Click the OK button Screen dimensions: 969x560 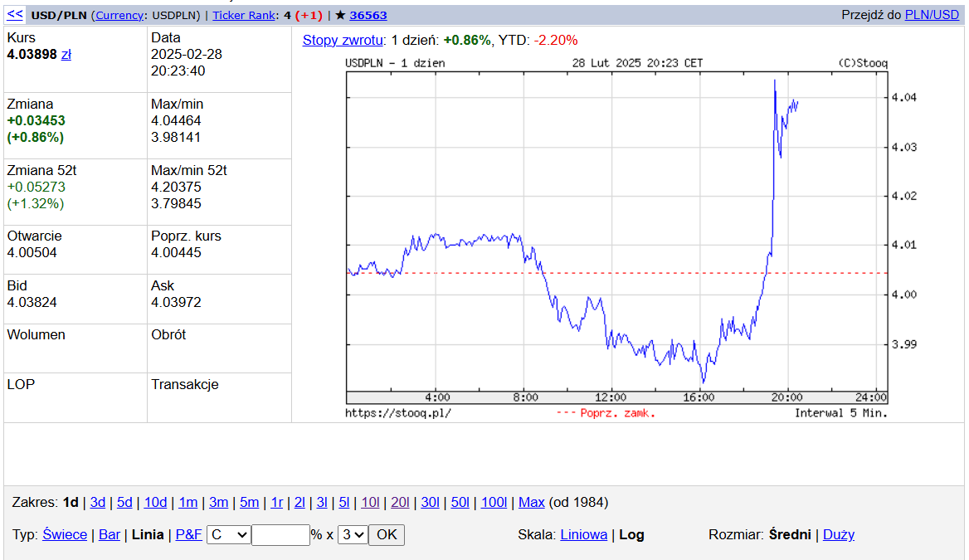point(387,534)
